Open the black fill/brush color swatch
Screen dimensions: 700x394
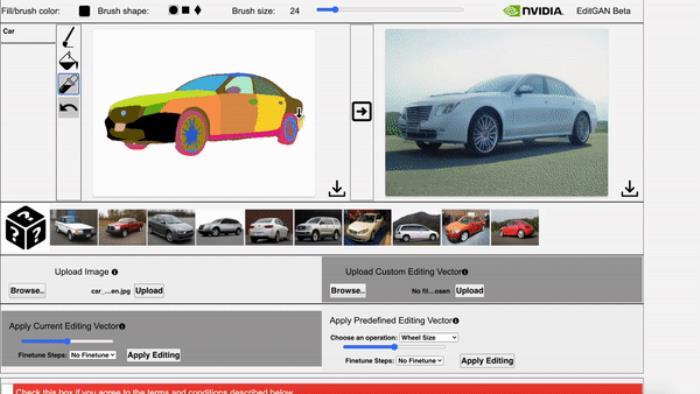tap(84, 11)
